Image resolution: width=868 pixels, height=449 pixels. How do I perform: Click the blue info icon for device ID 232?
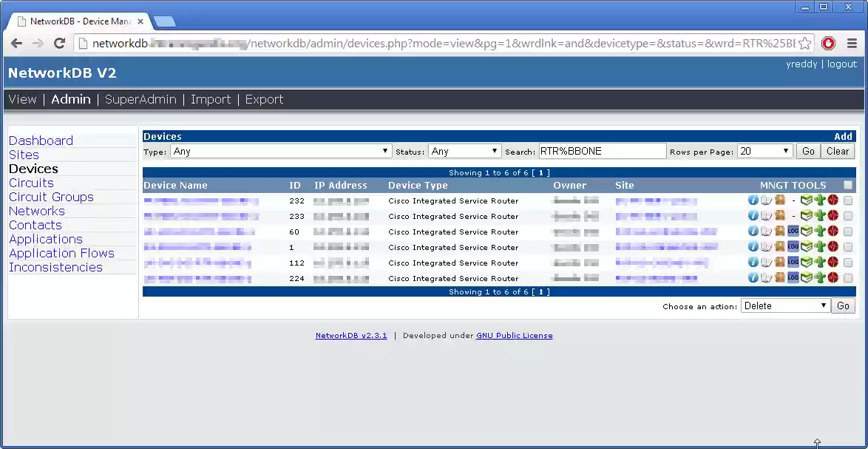[753, 200]
